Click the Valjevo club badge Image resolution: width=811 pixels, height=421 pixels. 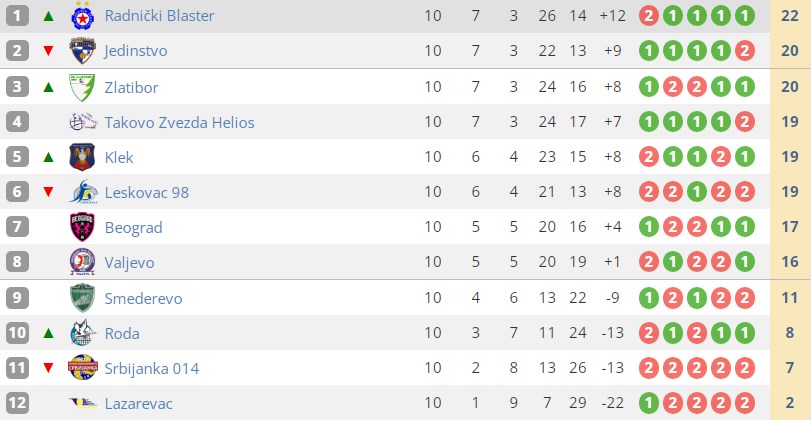click(83, 262)
